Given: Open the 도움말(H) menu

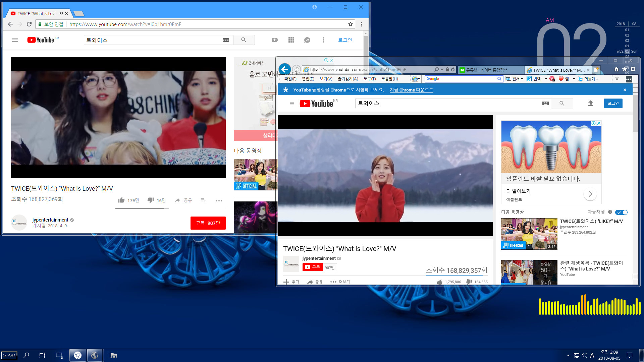Looking at the screenshot, I should [390, 79].
